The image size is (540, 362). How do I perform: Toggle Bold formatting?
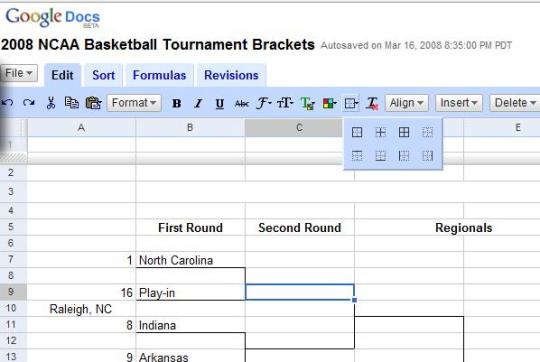[177, 103]
